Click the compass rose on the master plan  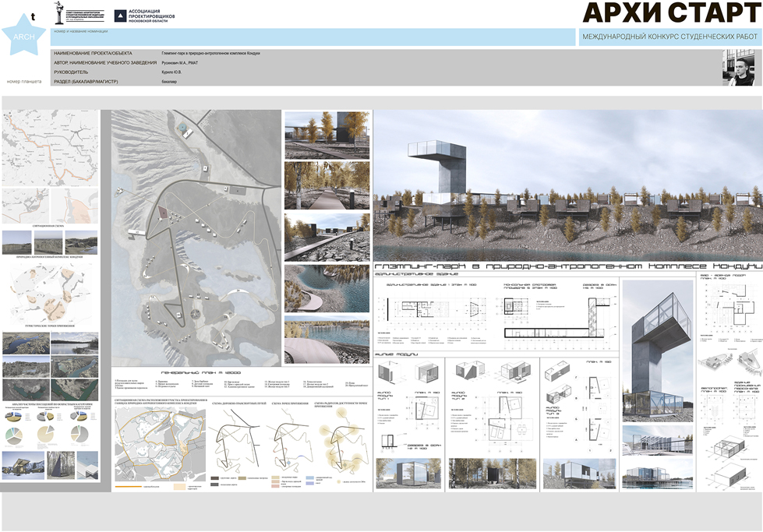tap(193, 315)
